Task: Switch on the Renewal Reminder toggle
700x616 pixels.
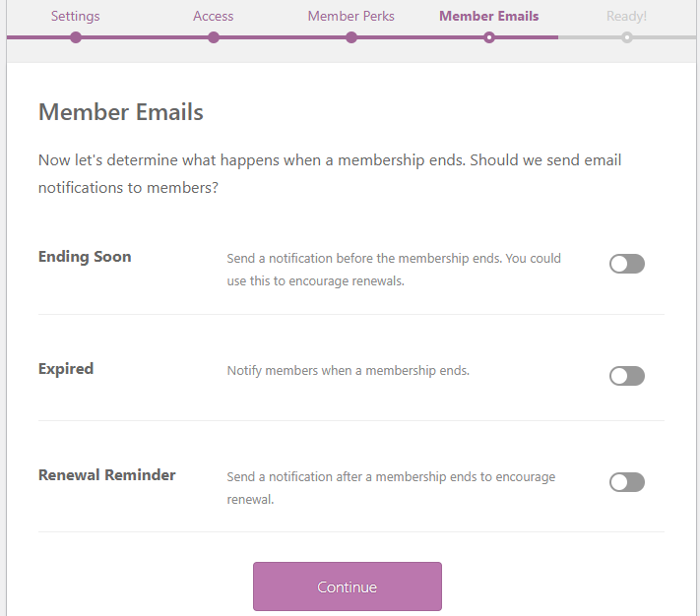Action: (627, 482)
